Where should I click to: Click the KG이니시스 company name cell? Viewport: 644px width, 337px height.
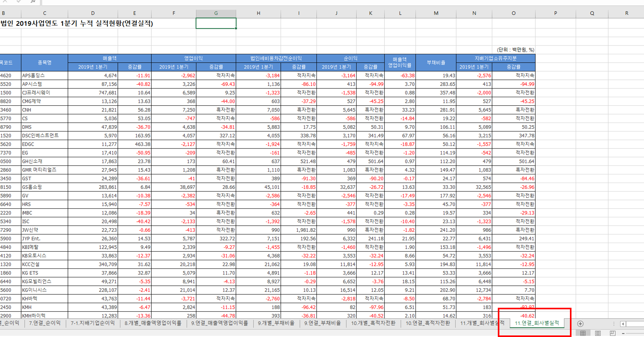[x=44, y=290]
